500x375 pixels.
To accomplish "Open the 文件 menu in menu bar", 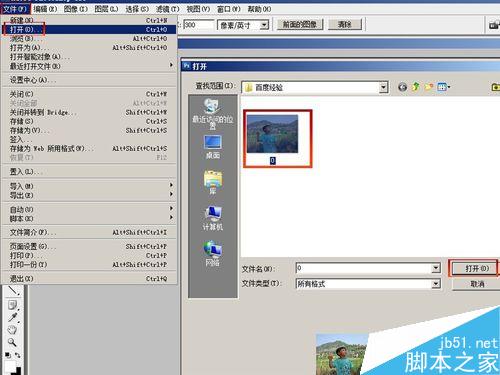I will [x=15, y=9].
